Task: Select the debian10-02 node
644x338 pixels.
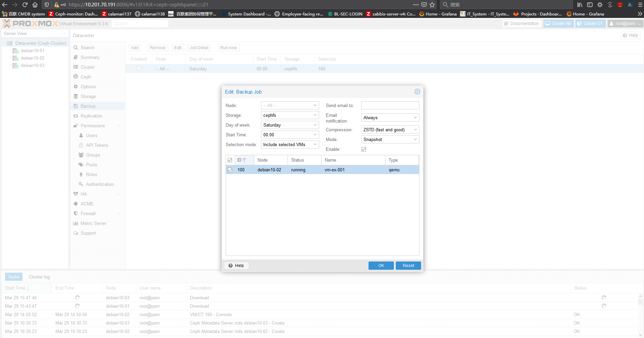Action: coord(32,58)
